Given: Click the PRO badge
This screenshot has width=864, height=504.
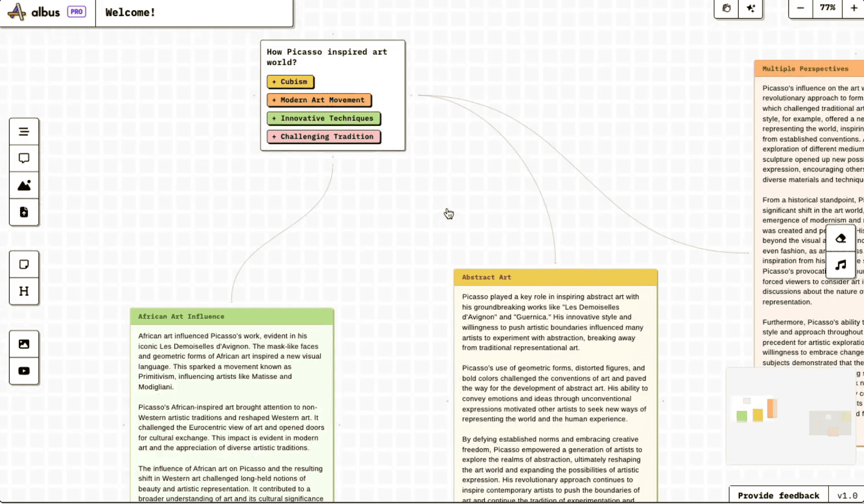Looking at the screenshot, I should tap(76, 12).
